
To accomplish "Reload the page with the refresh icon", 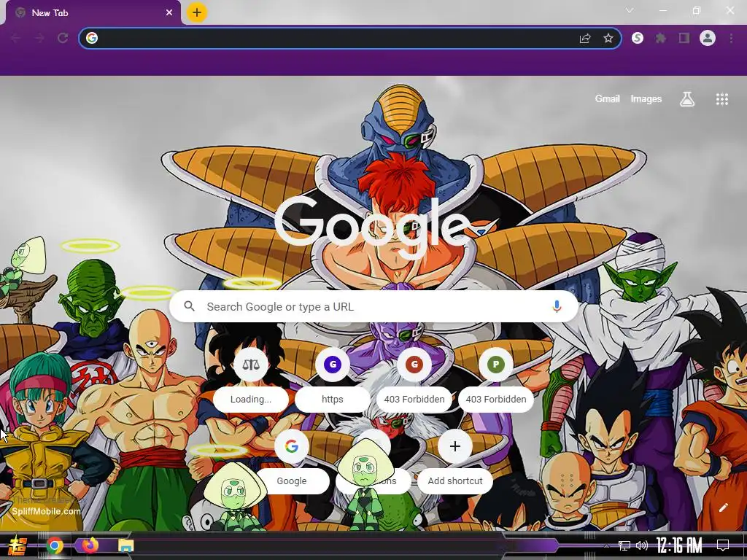I will tap(63, 38).
